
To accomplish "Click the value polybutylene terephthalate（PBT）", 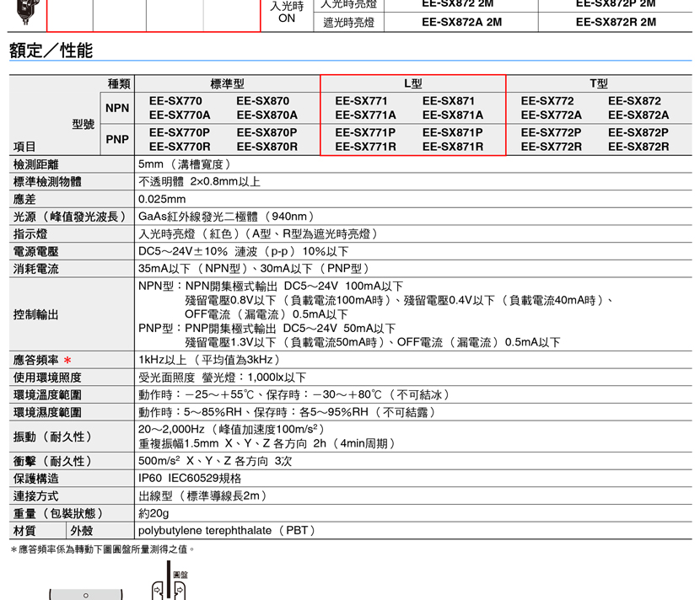I will click(227, 531).
